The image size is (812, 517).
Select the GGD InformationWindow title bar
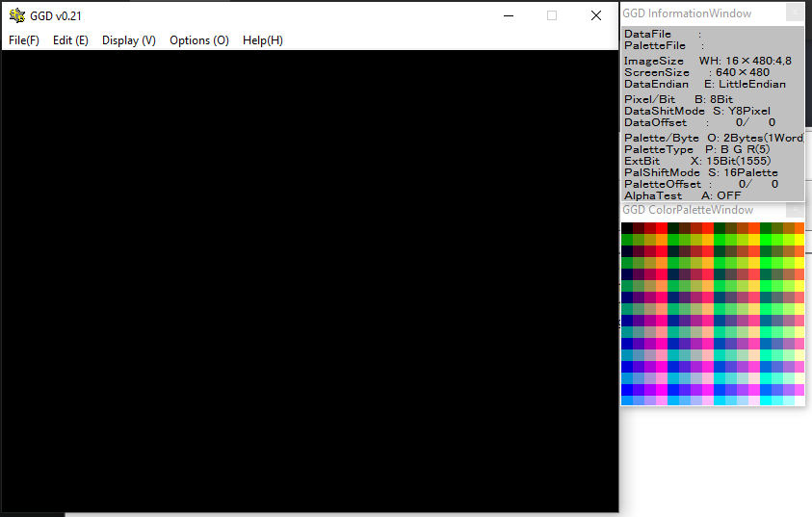688,13
